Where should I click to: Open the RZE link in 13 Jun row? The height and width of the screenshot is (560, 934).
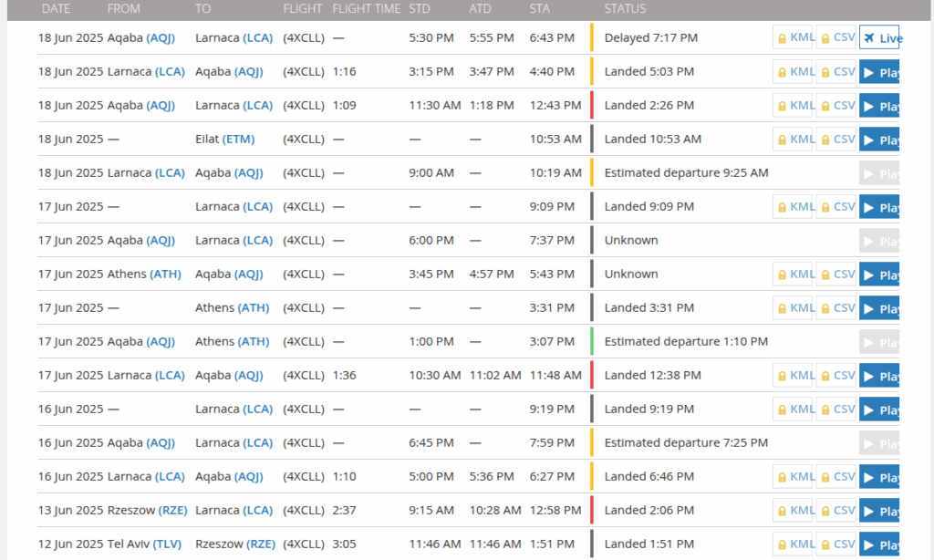[x=172, y=511]
